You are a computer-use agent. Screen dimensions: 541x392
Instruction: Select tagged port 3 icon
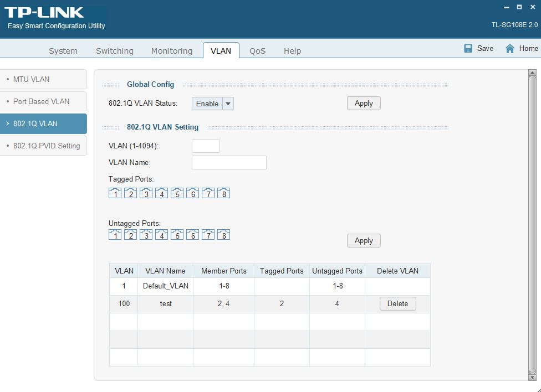[x=146, y=193]
